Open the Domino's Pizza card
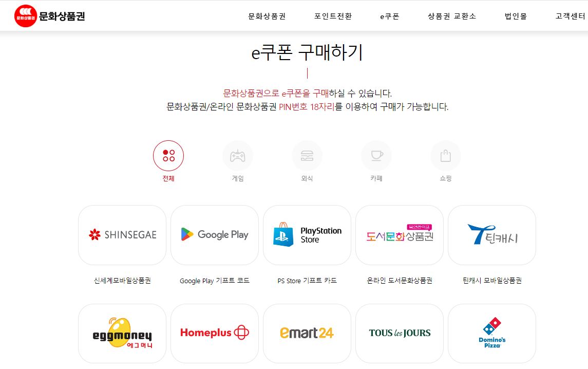Screen dimensions: 588x369 492,334
